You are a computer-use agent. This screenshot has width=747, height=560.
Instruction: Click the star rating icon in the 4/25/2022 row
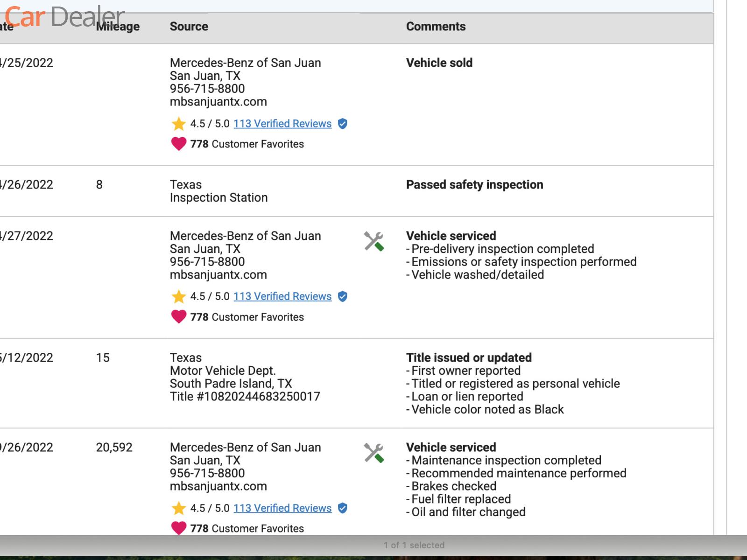[178, 124]
